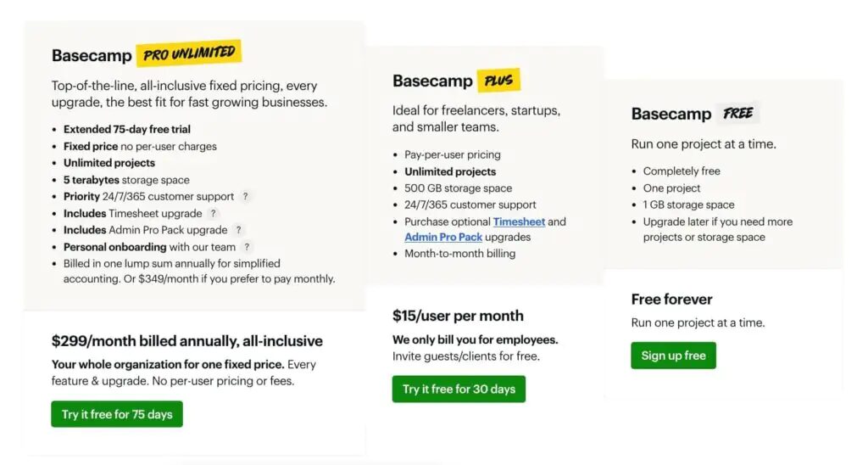Viewport: 868px width, 465px height.
Task: Click the yellow PRO UNLIMITED badge
Action: 189,53
